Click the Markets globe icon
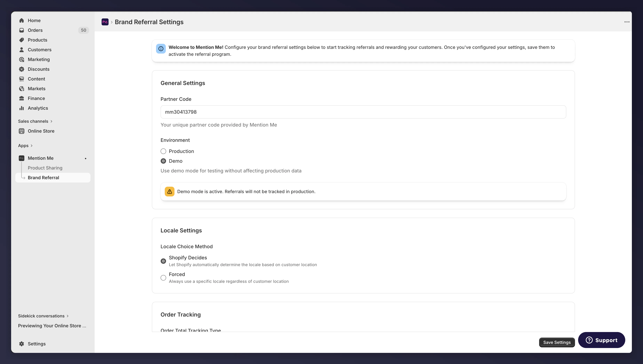The height and width of the screenshot is (364, 643). 22,89
